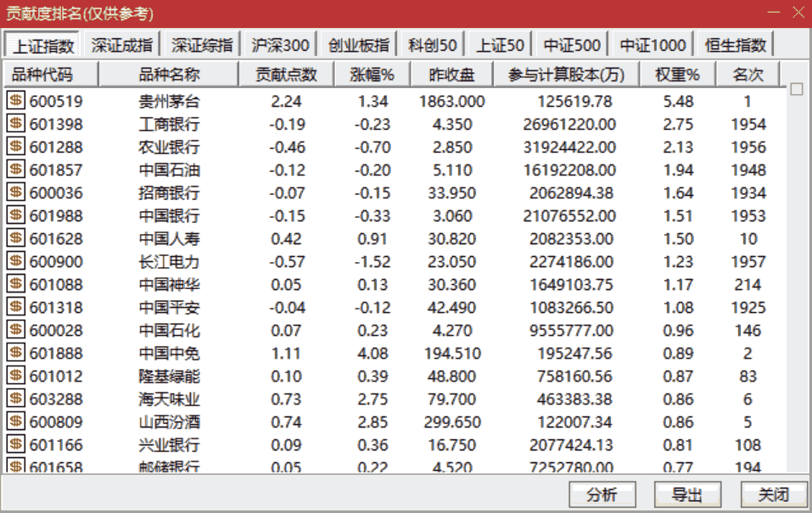This screenshot has height=513, width=812.
Task: Click the 5.48 weight value
Action: point(678,101)
